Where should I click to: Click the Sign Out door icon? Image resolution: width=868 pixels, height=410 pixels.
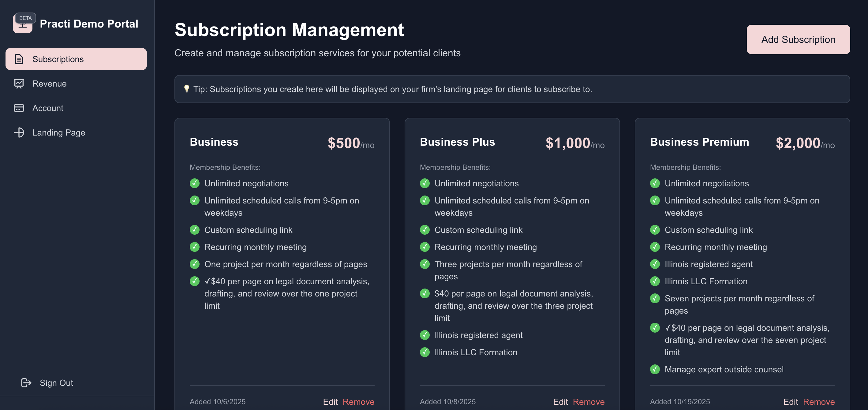(26, 382)
